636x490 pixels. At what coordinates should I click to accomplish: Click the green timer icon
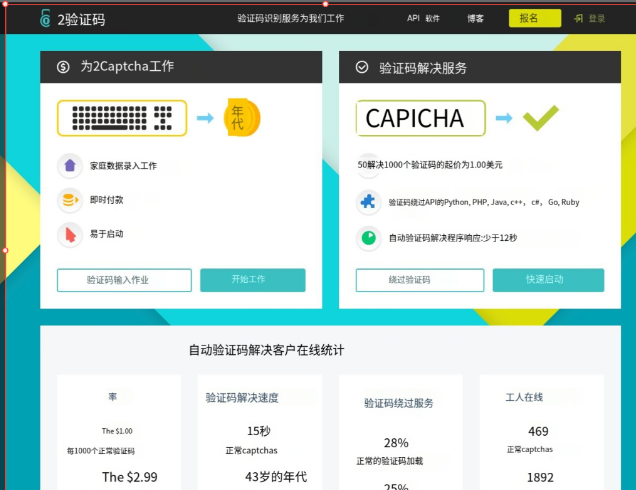click(368, 238)
